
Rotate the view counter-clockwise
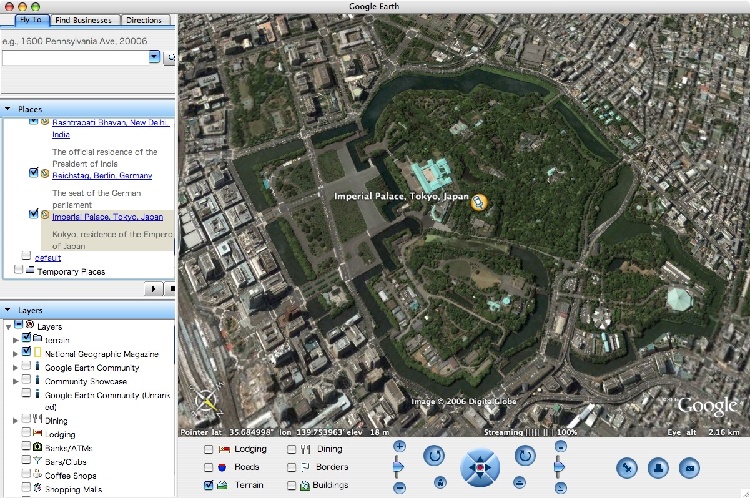coord(434,456)
